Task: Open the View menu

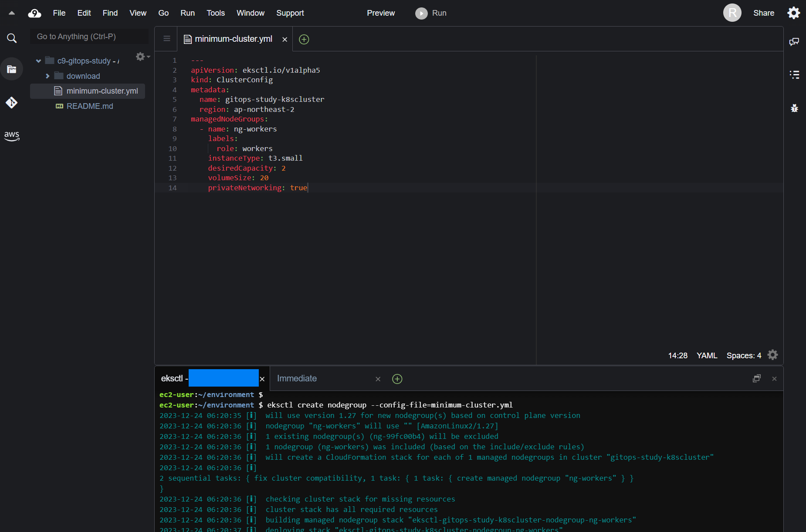Action: 138,13
